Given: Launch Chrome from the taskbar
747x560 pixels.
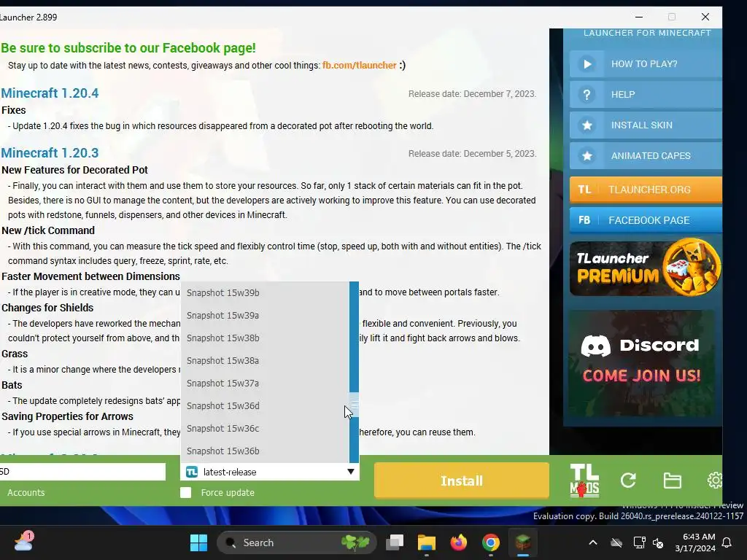Looking at the screenshot, I should [x=491, y=542].
